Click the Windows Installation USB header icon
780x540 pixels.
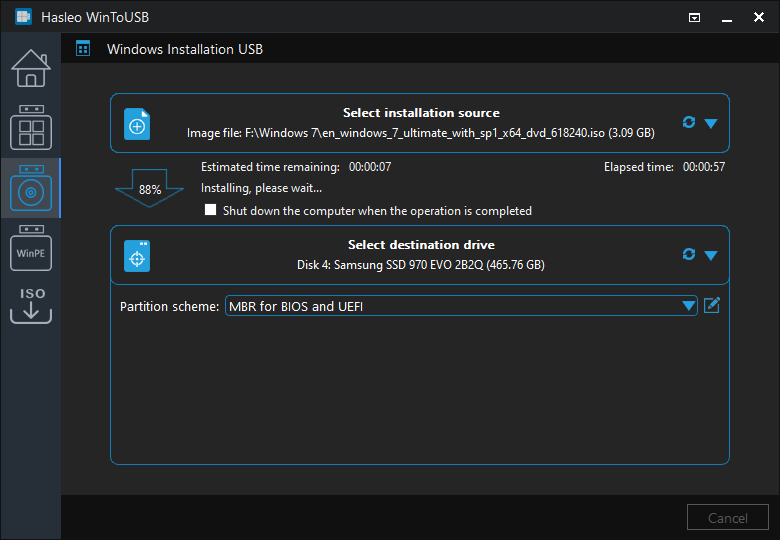[x=83, y=49]
